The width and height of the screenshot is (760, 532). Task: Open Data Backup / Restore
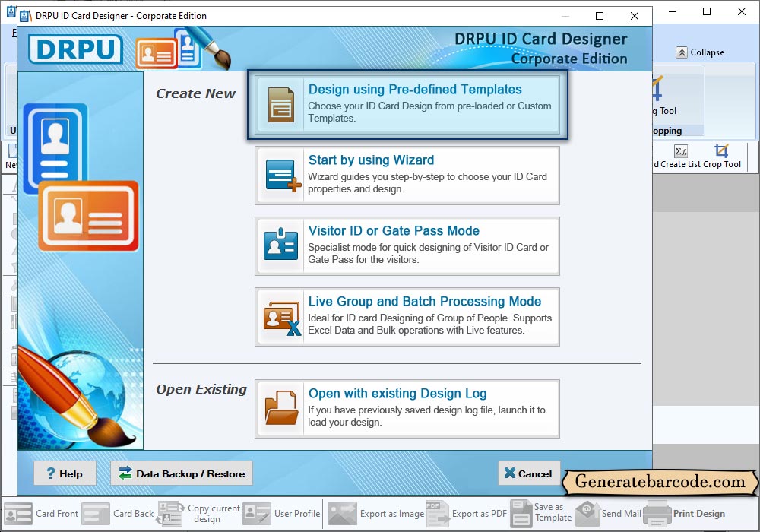point(182,473)
